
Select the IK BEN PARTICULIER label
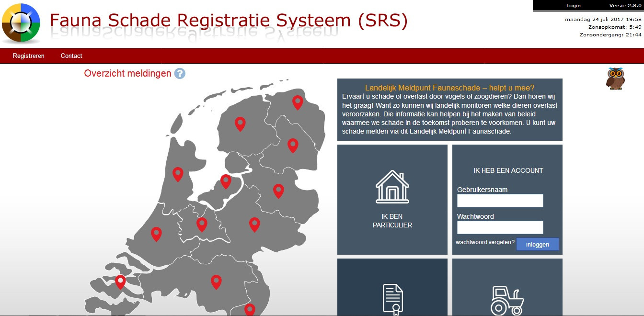click(x=392, y=221)
